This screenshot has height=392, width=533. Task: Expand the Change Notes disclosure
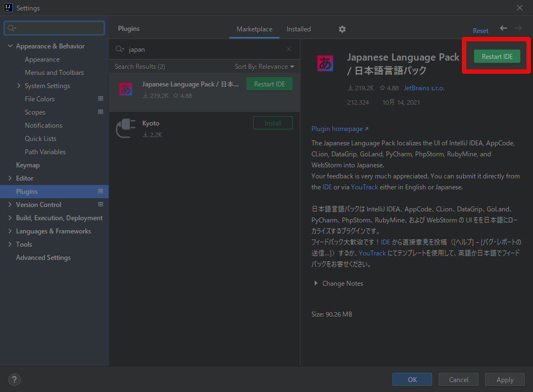click(x=316, y=283)
